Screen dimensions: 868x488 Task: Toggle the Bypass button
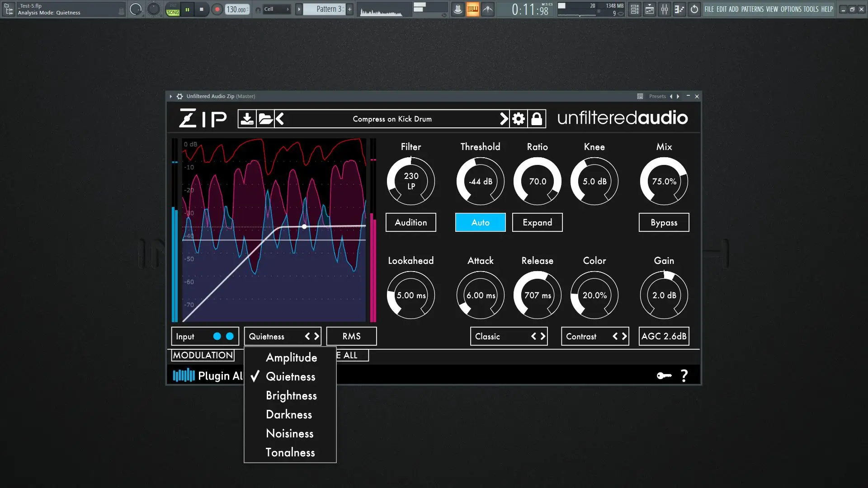point(664,222)
